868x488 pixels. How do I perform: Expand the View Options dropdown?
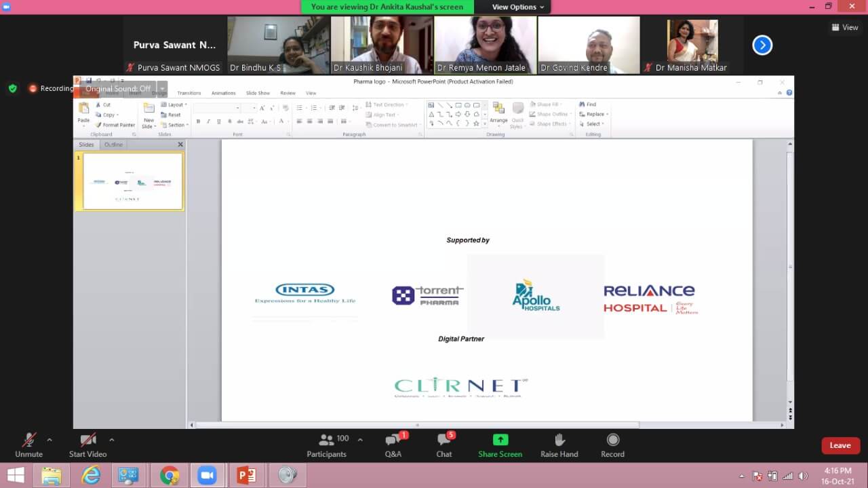[518, 7]
